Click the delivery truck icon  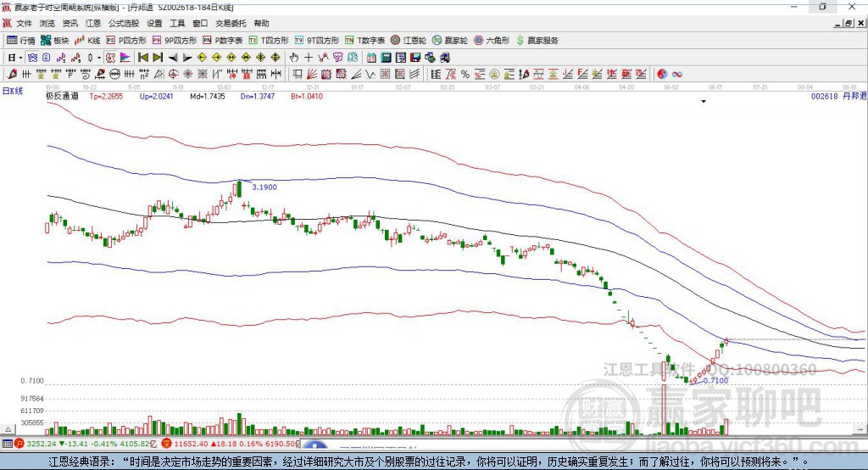click(444, 58)
